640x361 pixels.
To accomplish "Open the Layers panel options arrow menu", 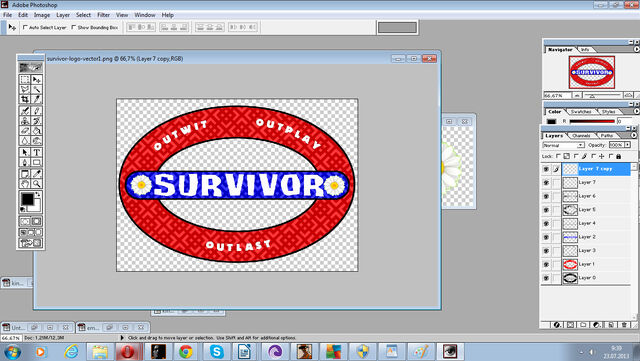I will tap(633, 135).
